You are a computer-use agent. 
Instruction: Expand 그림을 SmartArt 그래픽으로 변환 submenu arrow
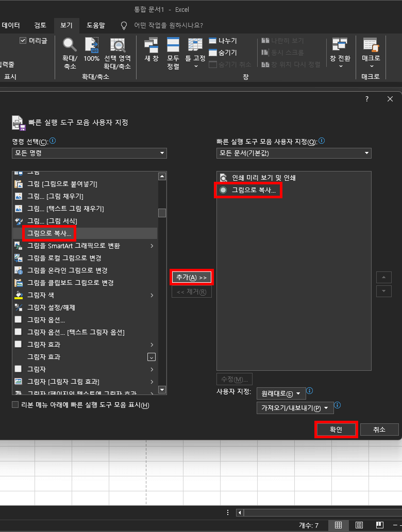[152, 246]
